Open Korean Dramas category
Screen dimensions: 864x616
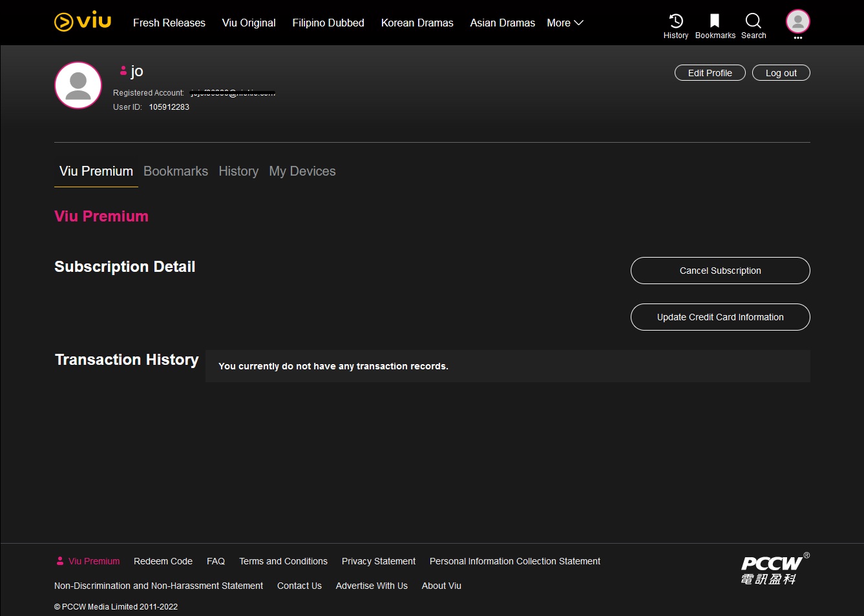click(x=417, y=23)
